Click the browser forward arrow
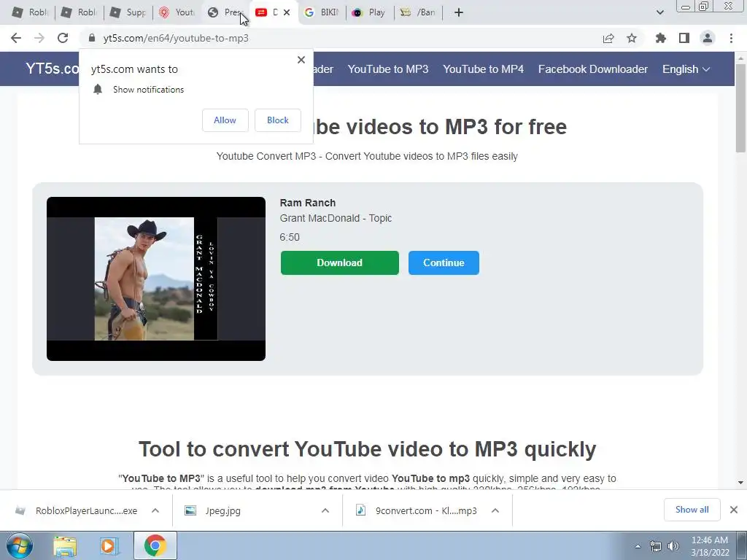The width and height of the screenshot is (747, 560). click(x=39, y=38)
